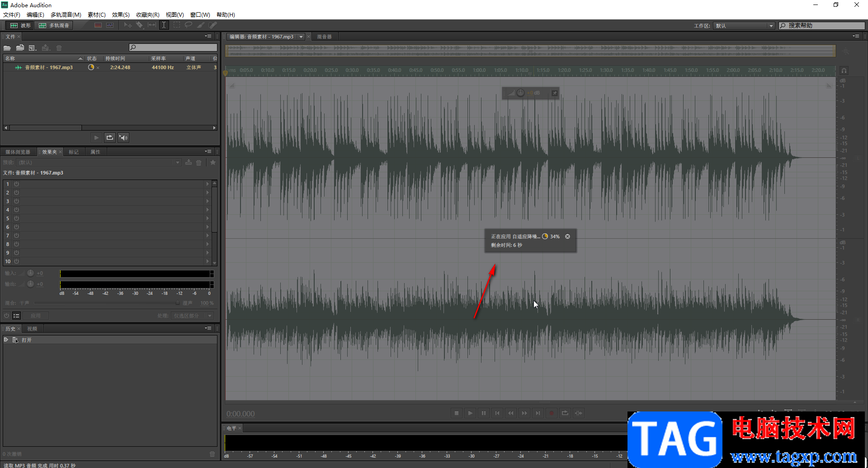This screenshot has width=868, height=468.
Task: Open the 处理 仅选区部分 dropdown
Action: (192, 316)
